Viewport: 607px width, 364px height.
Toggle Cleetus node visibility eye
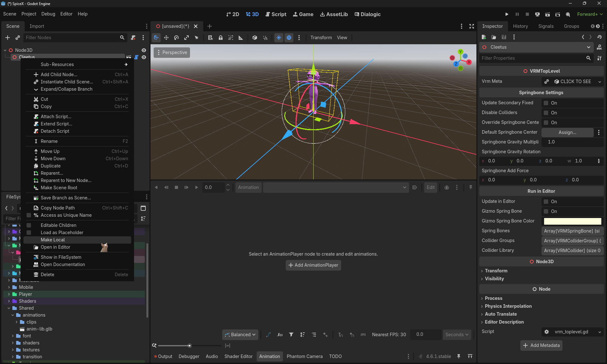click(144, 57)
